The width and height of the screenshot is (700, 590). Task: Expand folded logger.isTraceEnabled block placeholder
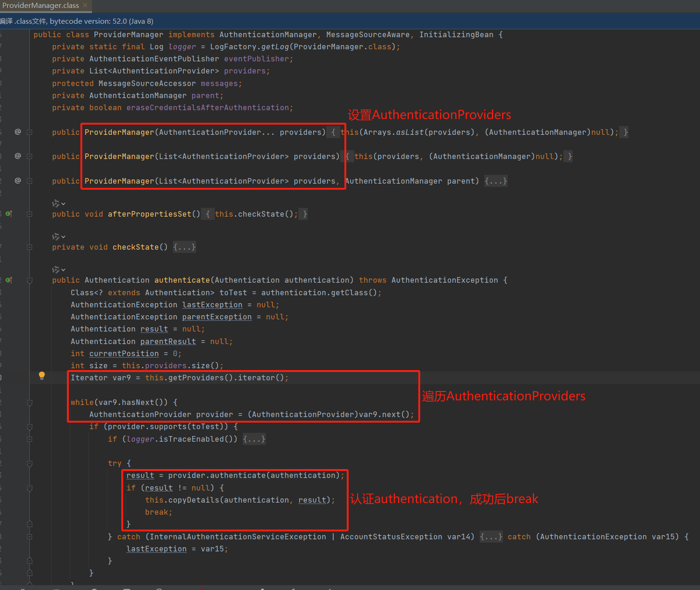[254, 439]
